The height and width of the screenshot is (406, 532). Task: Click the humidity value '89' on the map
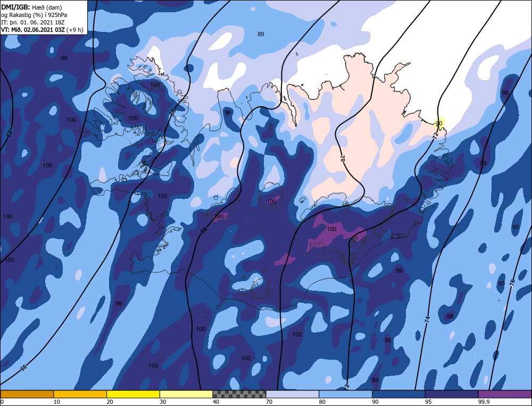click(261, 34)
